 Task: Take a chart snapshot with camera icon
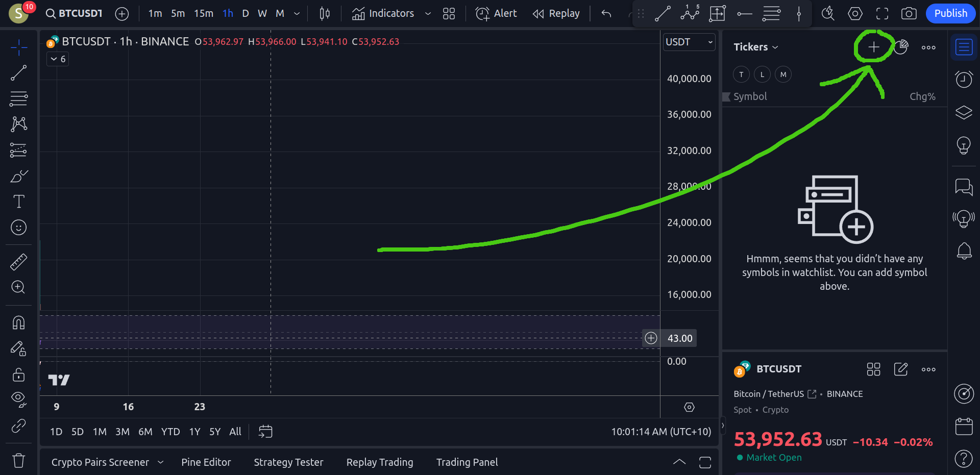click(x=909, y=14)
